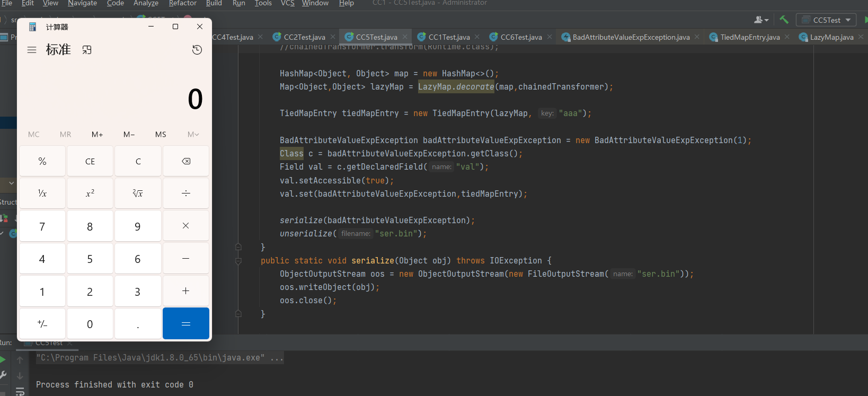
Task: Close the CC5Test.java editor tab
Action: [x=405, y=37]
